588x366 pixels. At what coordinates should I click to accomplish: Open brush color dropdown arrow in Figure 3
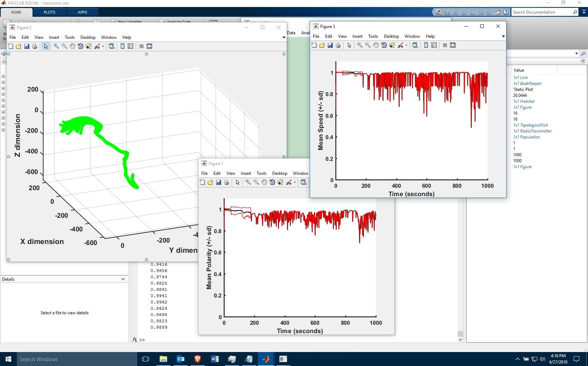[406, 45]
